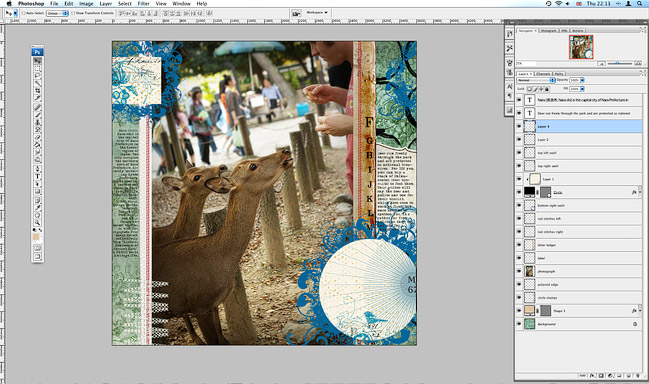The image size is (649, 384).
Task: Open the Filter menu
Action: coord(143,3)
